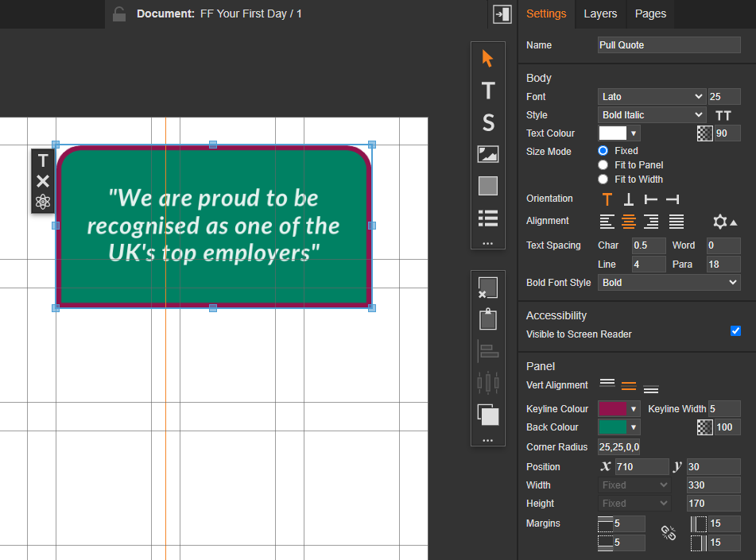Open the Bold Font Style dropdown
The width and height of the screenshot is (756, 560).
(x=669, y=283)
